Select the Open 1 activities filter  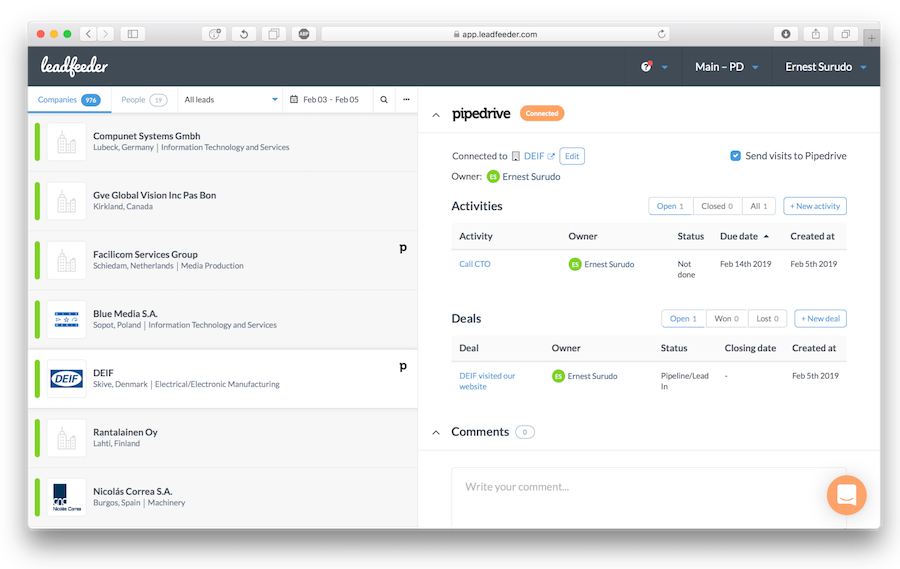pos(670,206)
